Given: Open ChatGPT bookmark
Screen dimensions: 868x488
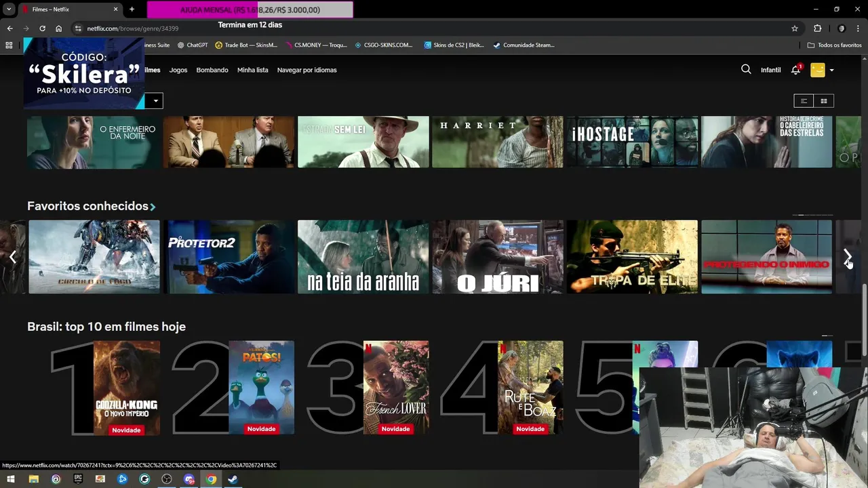Looking at the screenshot, I should [193, 45].
